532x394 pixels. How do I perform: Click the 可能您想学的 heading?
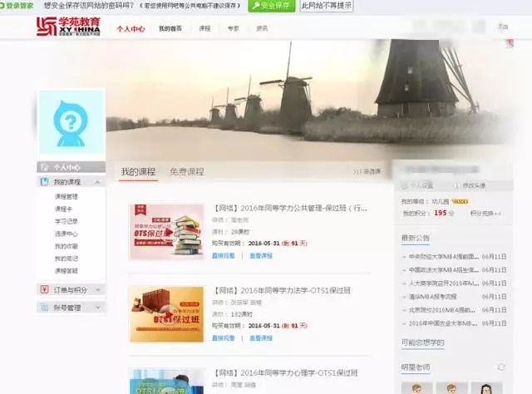(x=423, y=342)
